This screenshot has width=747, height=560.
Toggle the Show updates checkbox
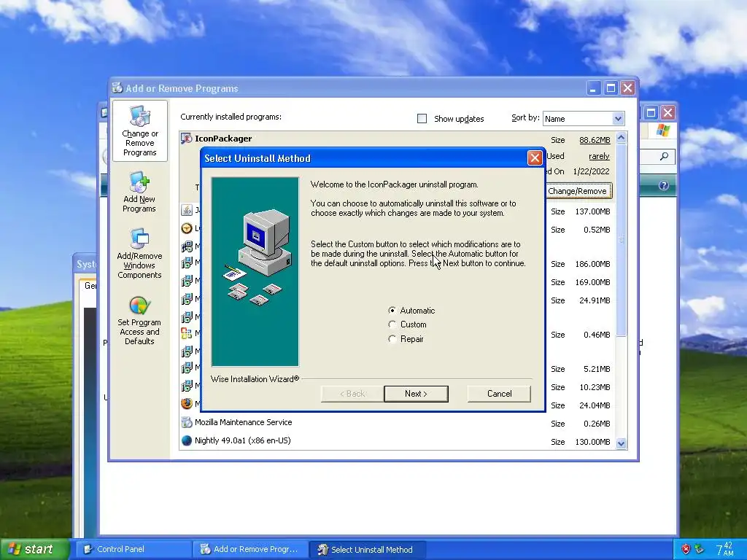point(422,119)
